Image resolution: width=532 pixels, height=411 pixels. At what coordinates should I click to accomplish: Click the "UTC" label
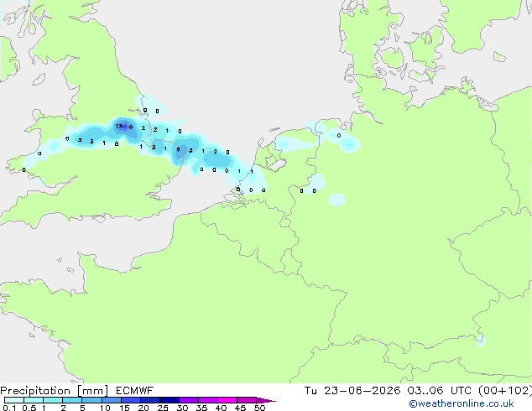click(x=461, y=390)
